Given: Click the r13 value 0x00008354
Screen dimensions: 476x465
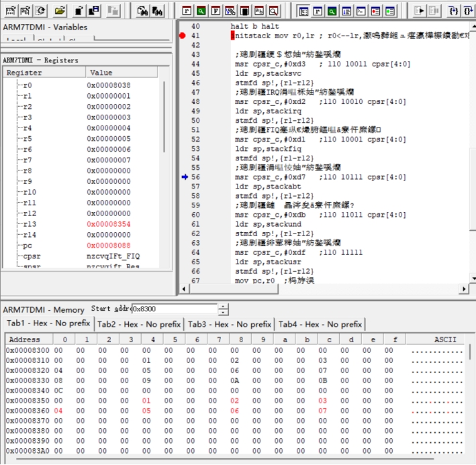Looking at the screenshot, I should 109,224.
